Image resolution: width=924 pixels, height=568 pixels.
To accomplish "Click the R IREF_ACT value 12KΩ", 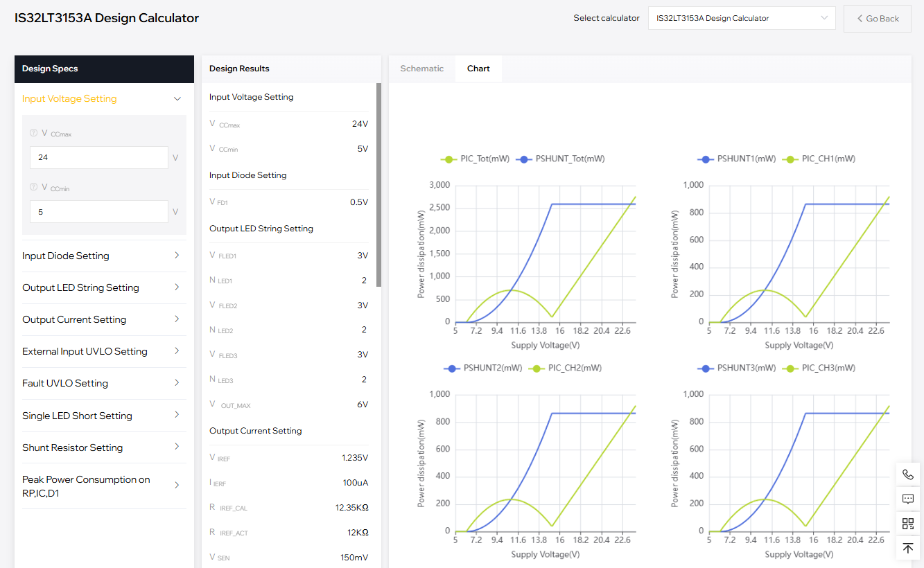I will pyautogui.click(x=356, y=533).
